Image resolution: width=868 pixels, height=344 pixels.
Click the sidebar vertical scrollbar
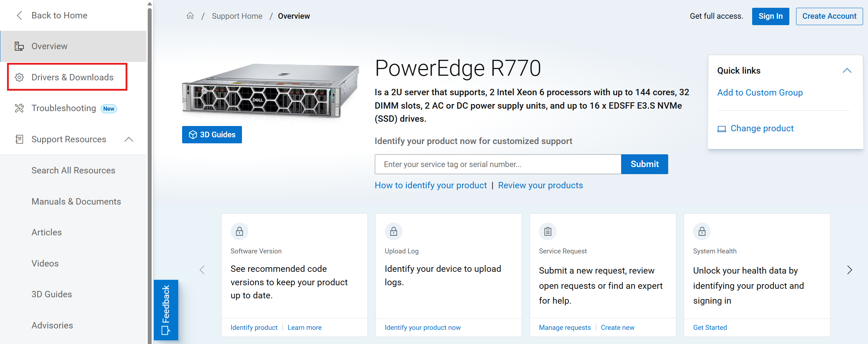(150, 177)
